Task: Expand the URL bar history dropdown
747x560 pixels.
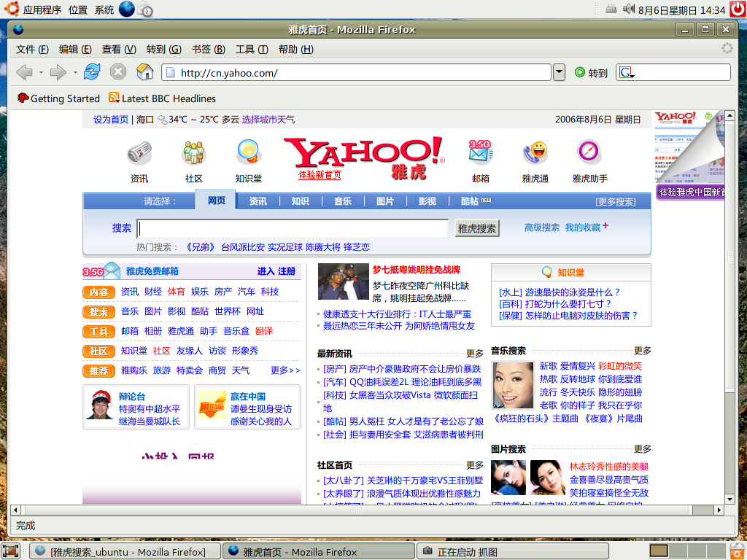Action: tap(560, 72)
